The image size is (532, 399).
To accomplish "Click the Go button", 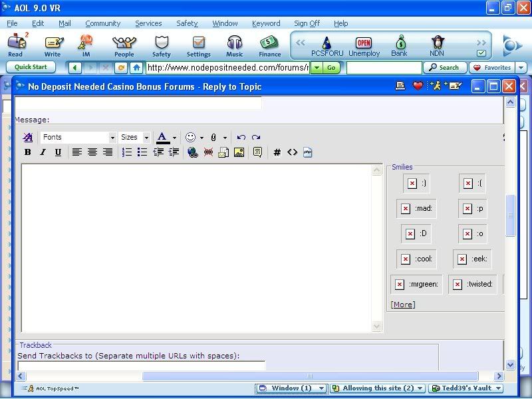I will [x=331, y=68].
